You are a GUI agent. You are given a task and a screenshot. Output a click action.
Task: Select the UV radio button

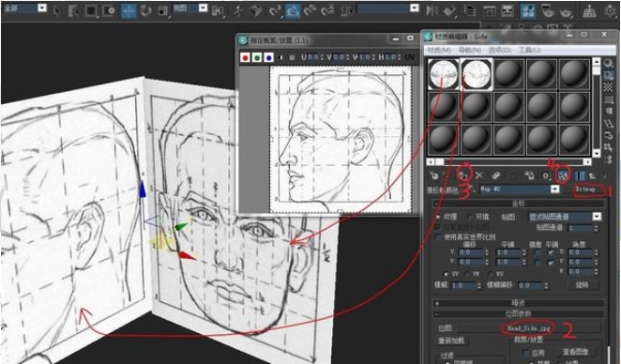tap(447, 274)
